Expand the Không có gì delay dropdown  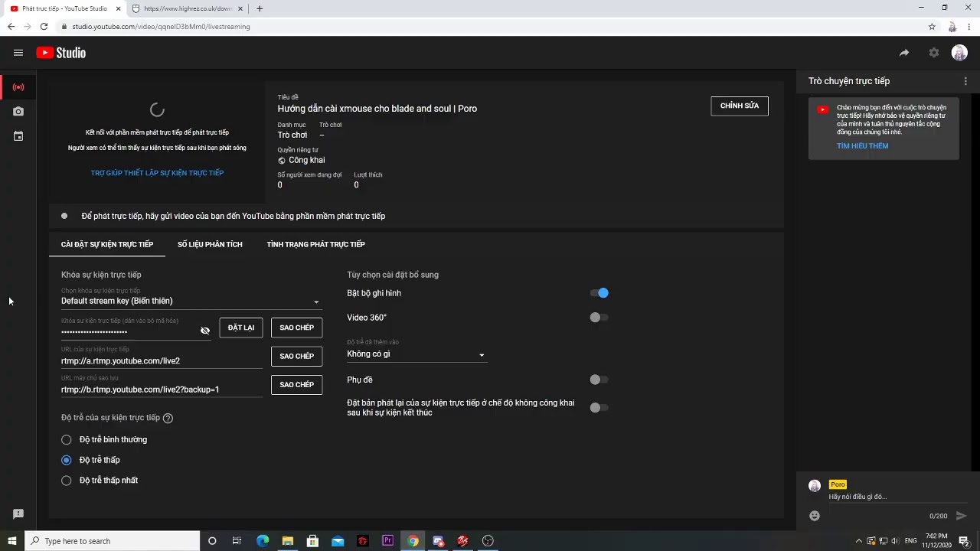[x=416, y=354]
